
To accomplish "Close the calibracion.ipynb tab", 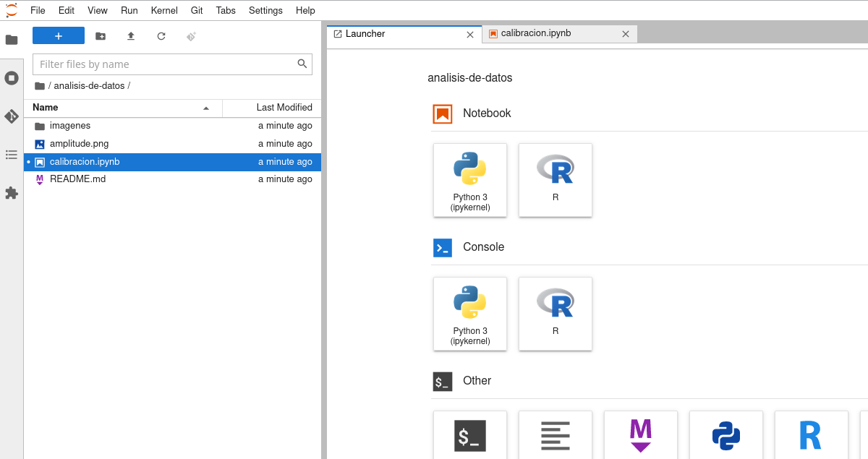I will [x=626, y=34].
